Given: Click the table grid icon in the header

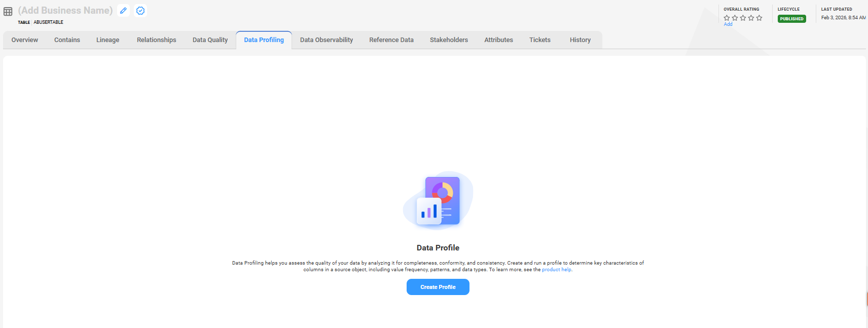Looking at the screenshot, I should (x=8, y=12).
